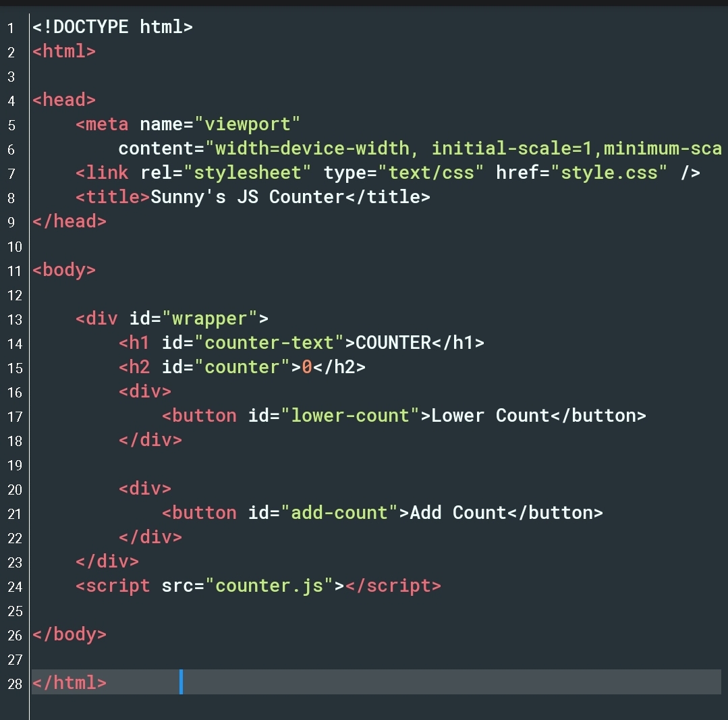Click the "add-count" id value

(339, 513)
